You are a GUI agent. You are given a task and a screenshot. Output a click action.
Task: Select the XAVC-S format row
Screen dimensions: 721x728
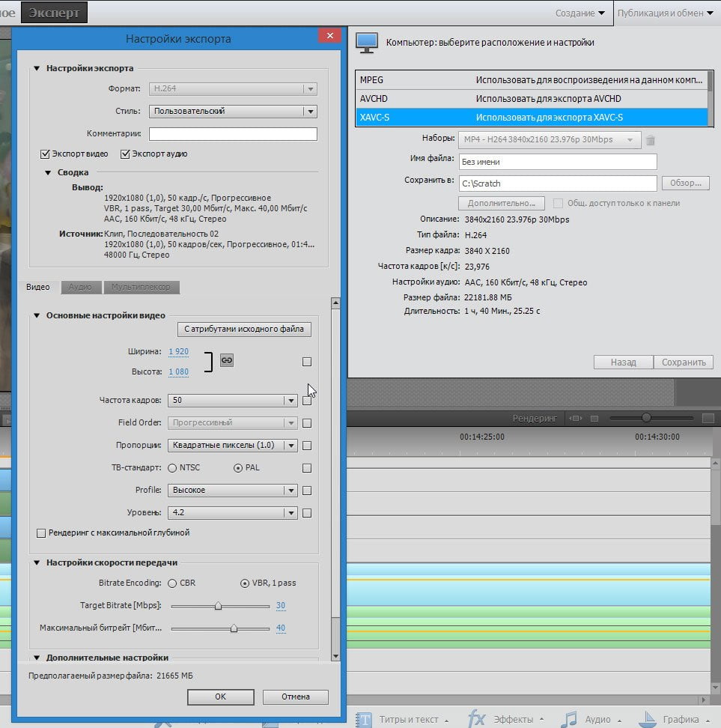tap(532, 118)
